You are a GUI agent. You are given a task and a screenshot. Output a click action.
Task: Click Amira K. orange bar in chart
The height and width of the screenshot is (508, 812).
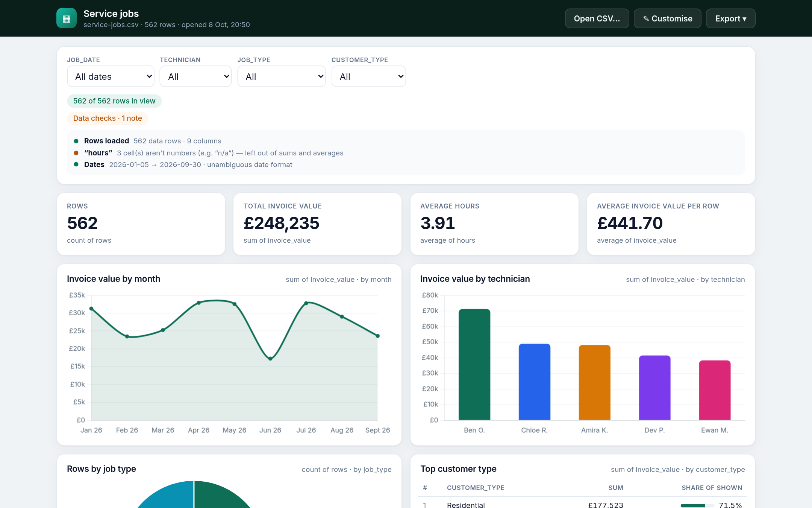tap(595, 382)
